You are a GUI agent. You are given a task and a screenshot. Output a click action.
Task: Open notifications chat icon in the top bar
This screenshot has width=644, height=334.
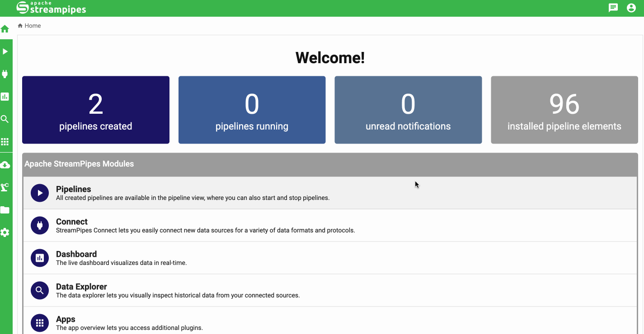click(x=613, y=8)
